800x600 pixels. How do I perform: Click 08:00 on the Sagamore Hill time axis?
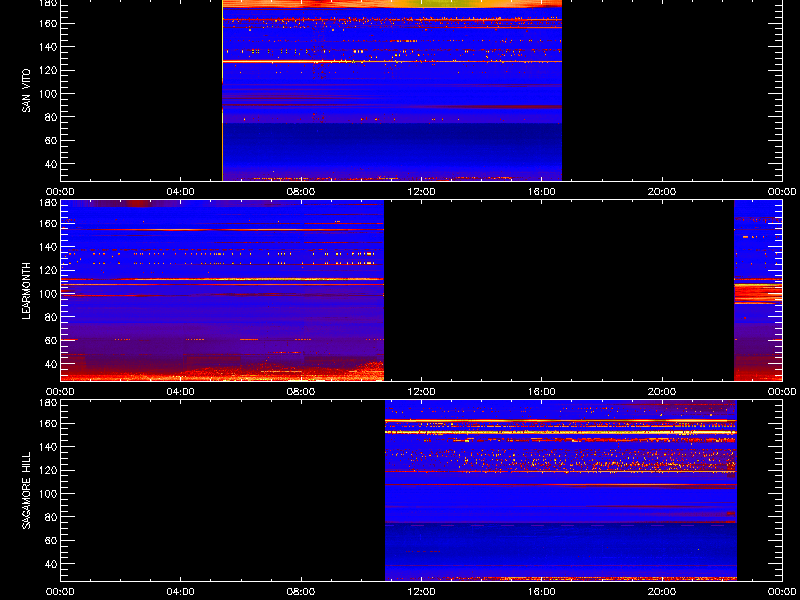[x=301, y=592]
